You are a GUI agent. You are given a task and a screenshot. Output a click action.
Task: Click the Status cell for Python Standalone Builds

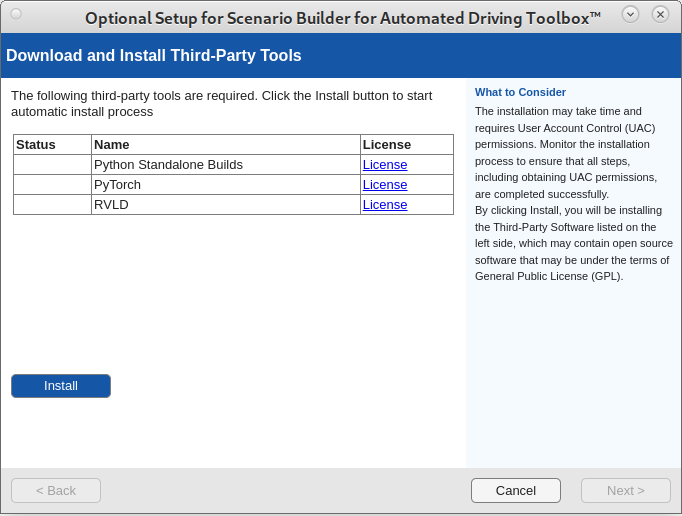tap(52, 165)
